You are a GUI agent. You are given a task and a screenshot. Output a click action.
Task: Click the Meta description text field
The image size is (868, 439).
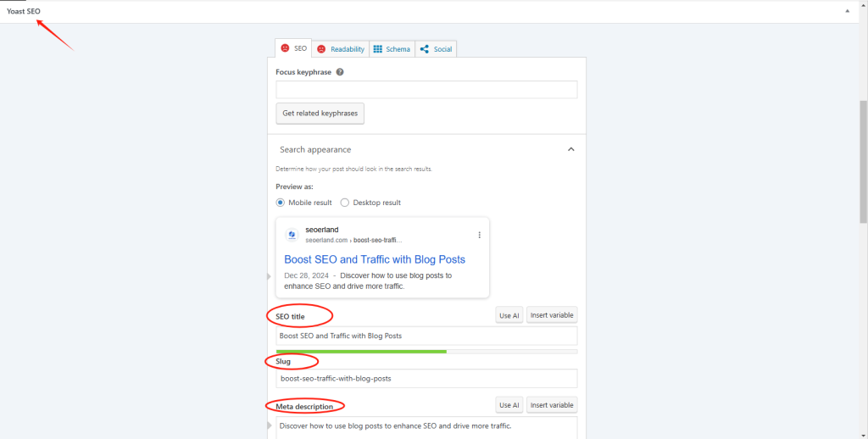[x=426, y=427]
